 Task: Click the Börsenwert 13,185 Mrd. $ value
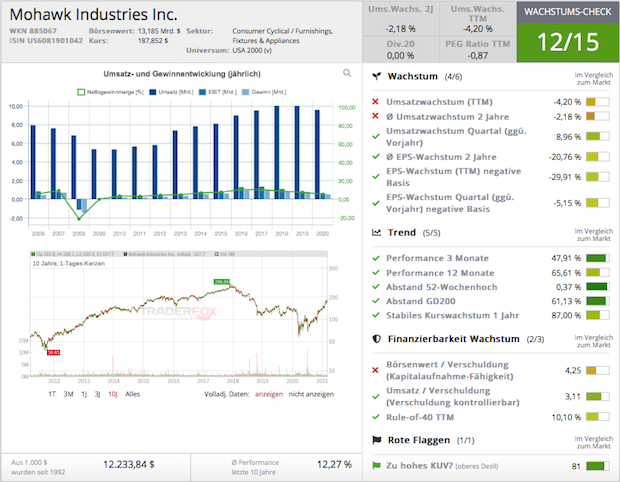click(159, 31)
